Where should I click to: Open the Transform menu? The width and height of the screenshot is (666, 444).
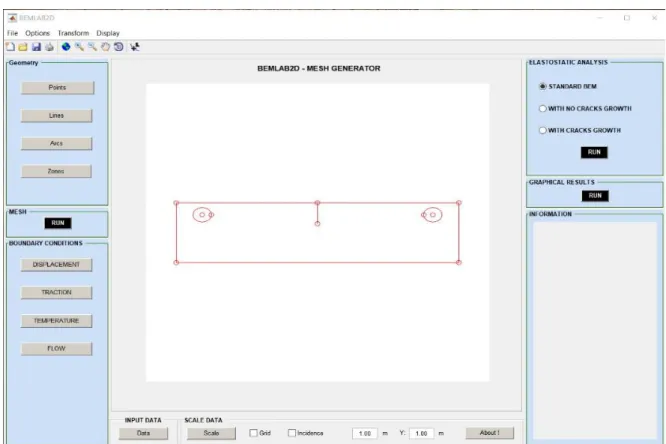click(x=73, y=33)
